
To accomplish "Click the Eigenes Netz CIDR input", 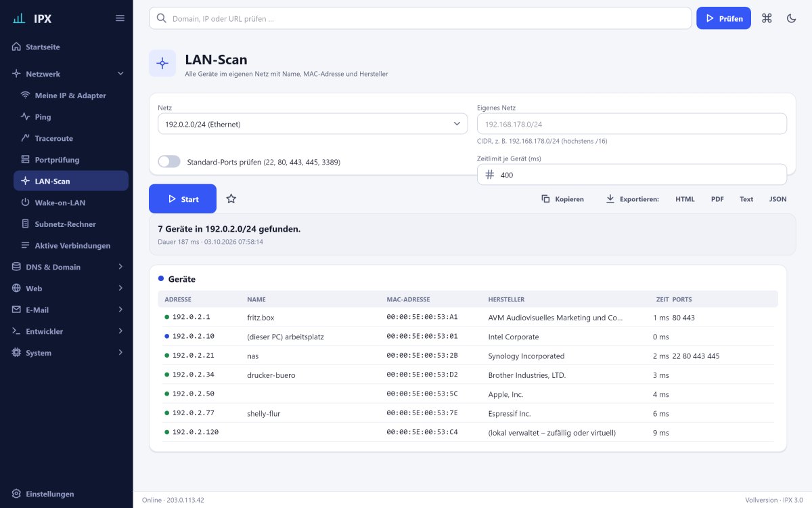I will click(632, 124).
